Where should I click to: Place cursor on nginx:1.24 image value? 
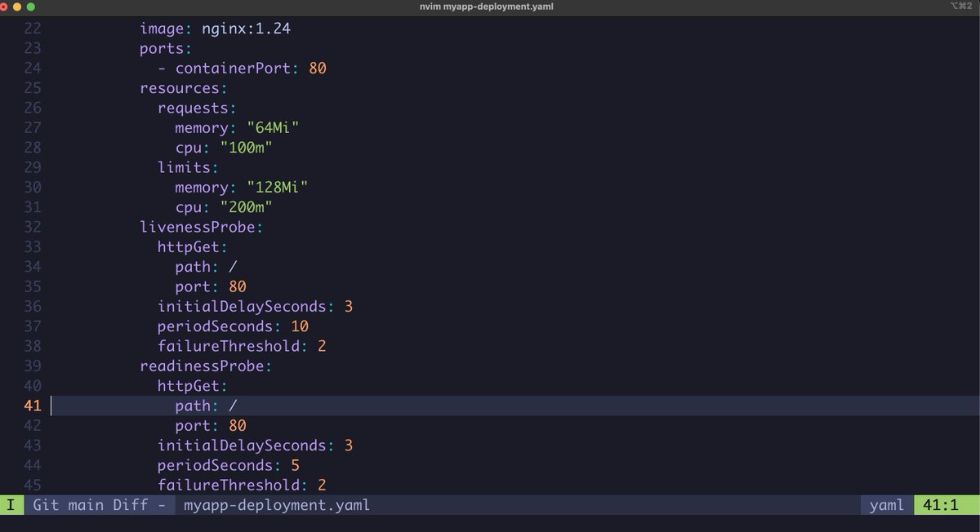[x=247, y=29]
